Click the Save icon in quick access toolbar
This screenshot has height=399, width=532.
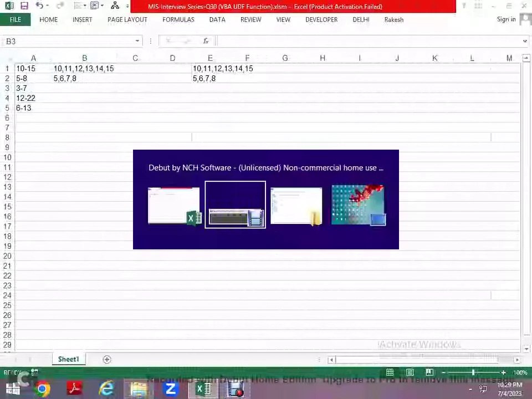click(24, 6)
